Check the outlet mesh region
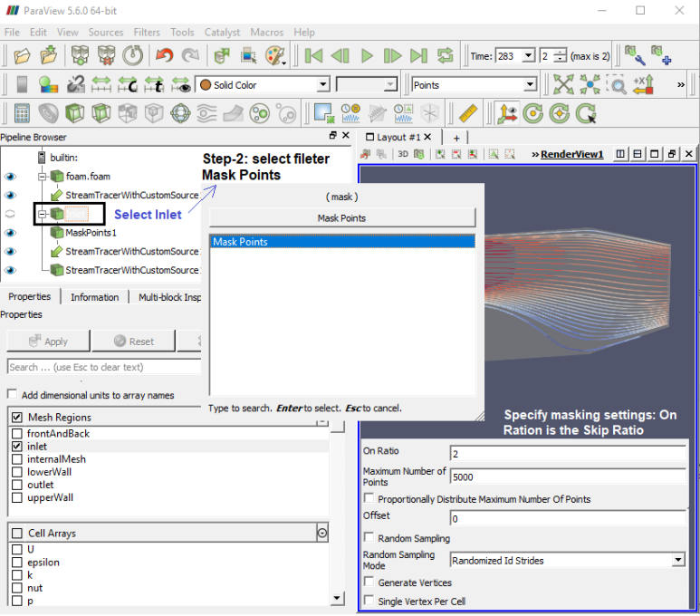Viewport: 700px width, 616px height. click(x=17, y=485)
